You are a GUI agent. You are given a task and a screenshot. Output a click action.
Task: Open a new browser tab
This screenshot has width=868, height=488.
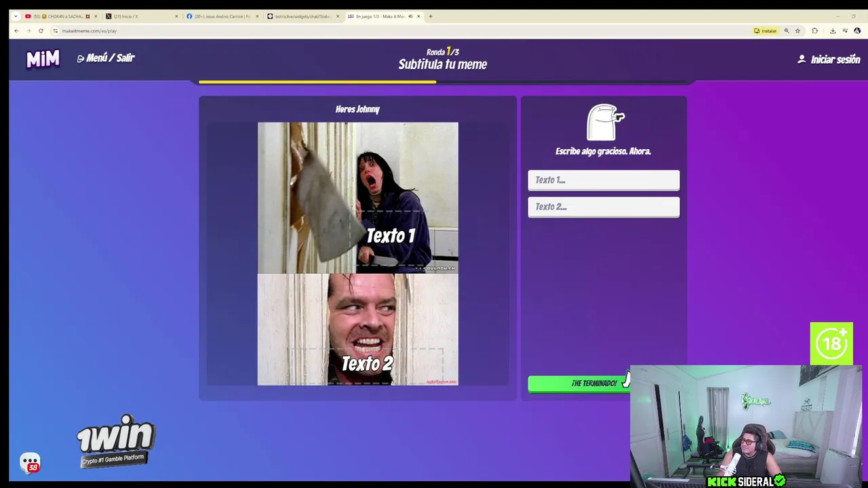(x=431, y=16)
